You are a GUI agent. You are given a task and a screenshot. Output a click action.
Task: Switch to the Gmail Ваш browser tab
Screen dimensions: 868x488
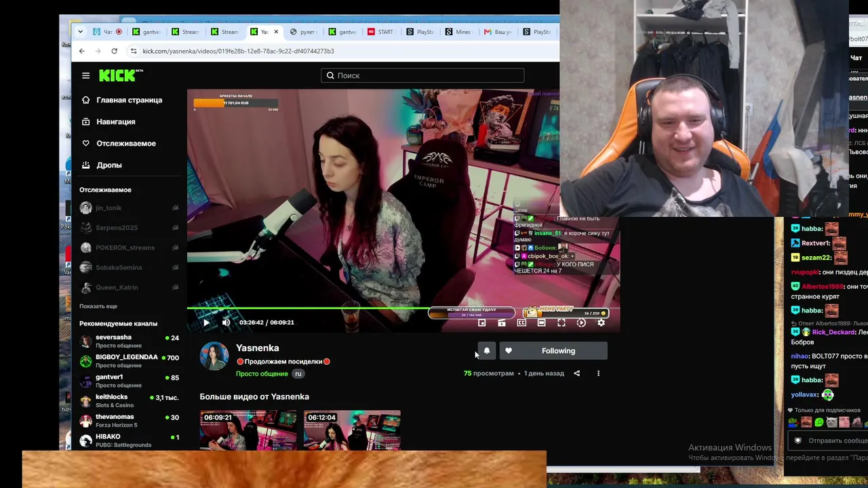[498, 32]
